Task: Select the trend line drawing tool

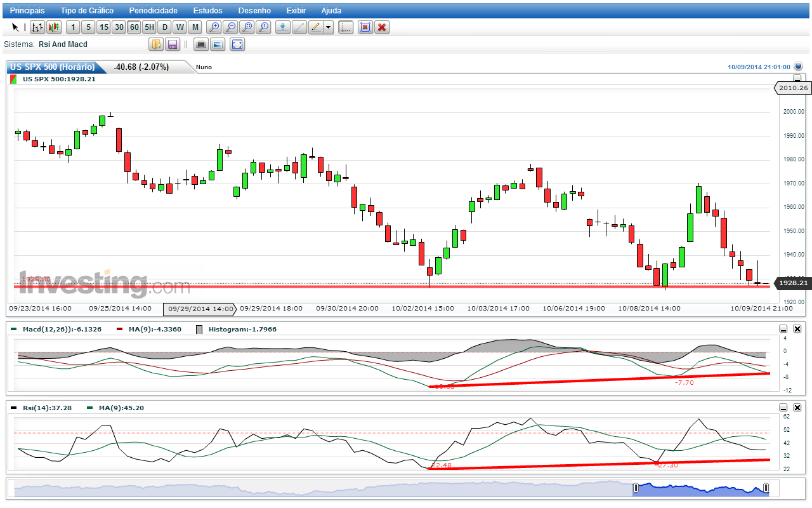Action: (x=299, y=27)
